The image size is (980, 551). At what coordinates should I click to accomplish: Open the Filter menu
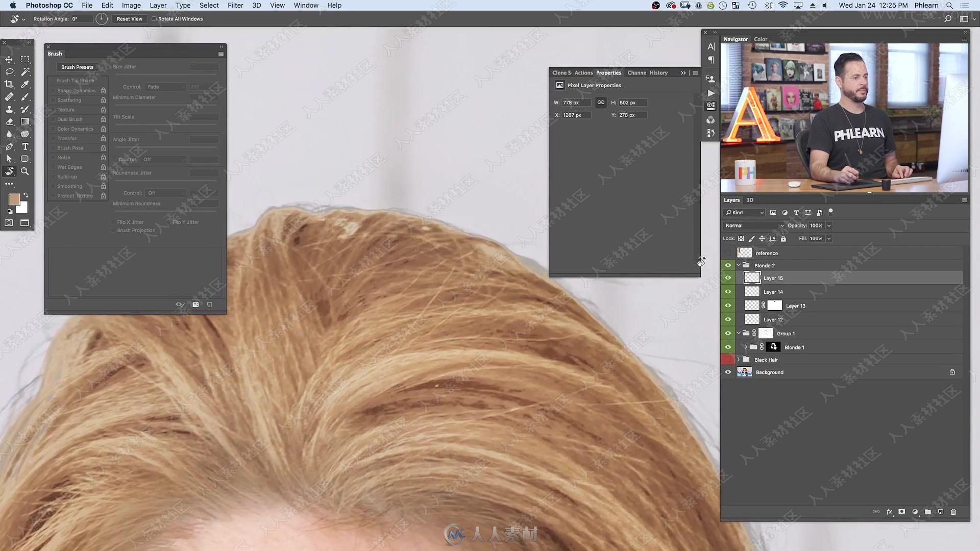tap(235, 6)
